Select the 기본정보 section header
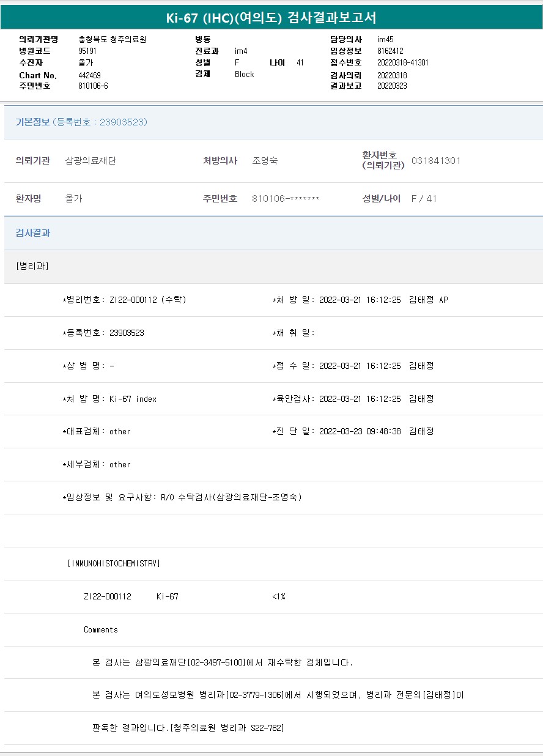This screenshot has width=543, height=756. coord(33,122)
